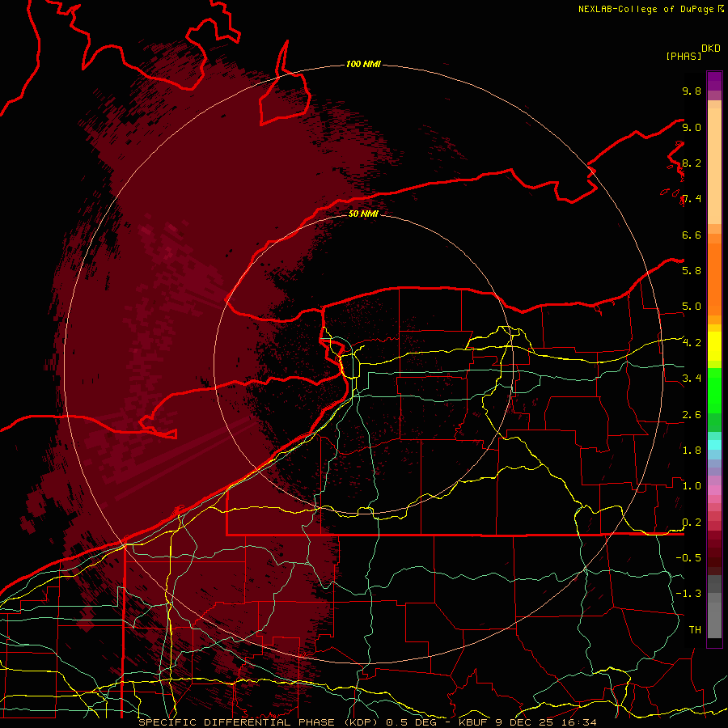
Task: Click the 5.8 scale value
Action: [692, 270]
